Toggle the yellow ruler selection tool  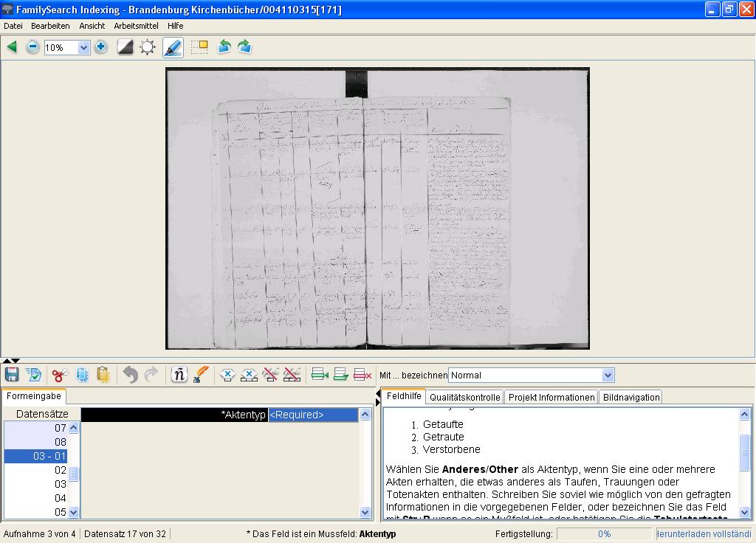point(199,47)
